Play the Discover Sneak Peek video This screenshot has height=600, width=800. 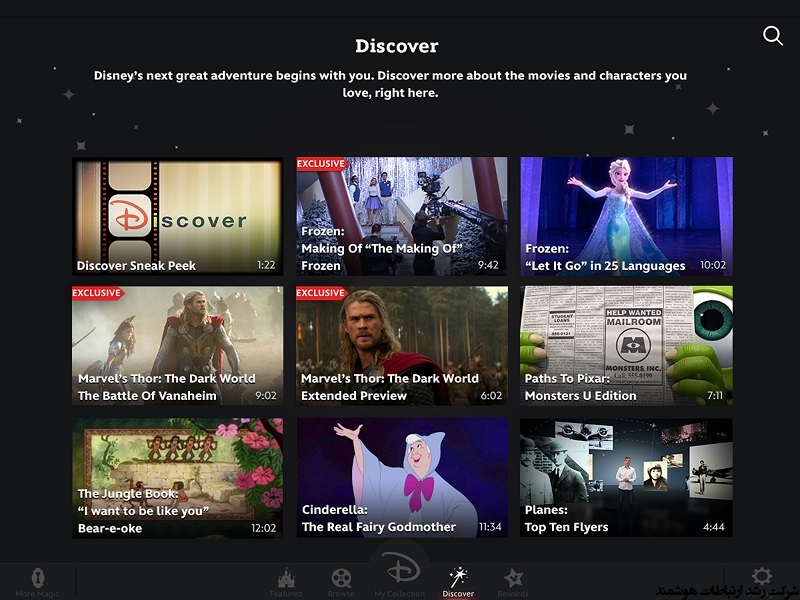pos(178,216)
